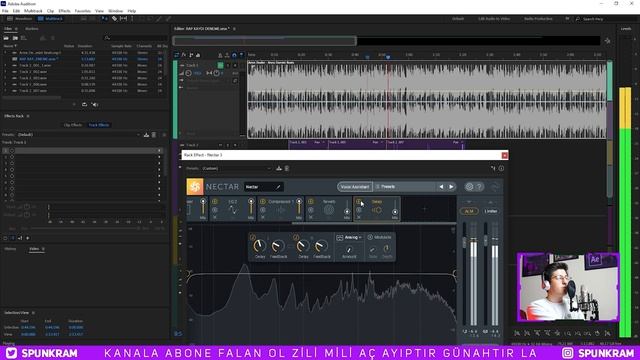Click Compressor 1 Mix slider handle
This screenshot has width=640, height=360.
[299, 201]
